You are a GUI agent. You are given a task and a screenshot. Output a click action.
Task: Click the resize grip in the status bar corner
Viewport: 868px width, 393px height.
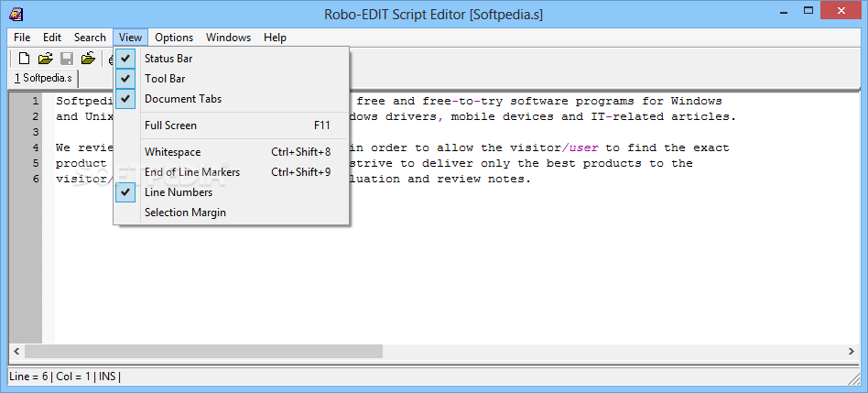click(x=853, y=378)
